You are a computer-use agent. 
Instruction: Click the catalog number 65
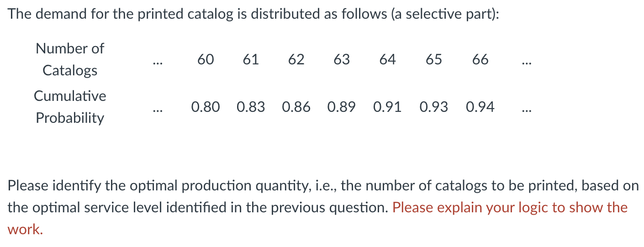pyautogui.click(x=433, y=59)
